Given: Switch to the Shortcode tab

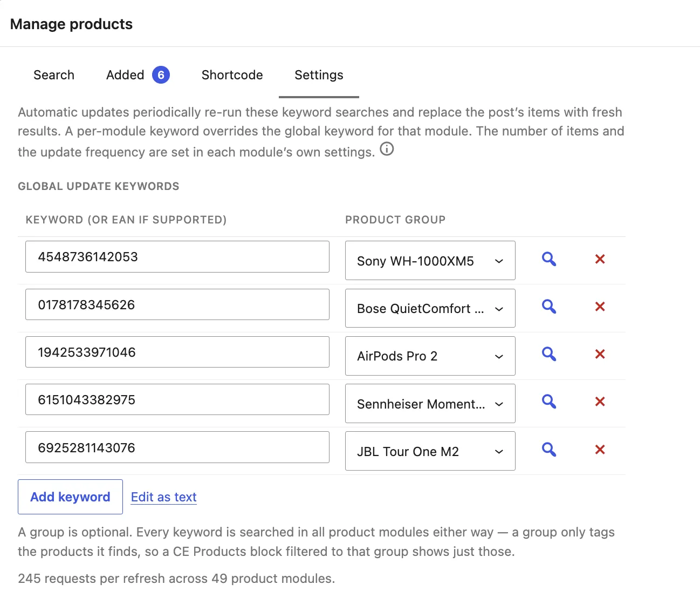Looking at the screenshot, I should pyautogui.click(x=232, y=75).
